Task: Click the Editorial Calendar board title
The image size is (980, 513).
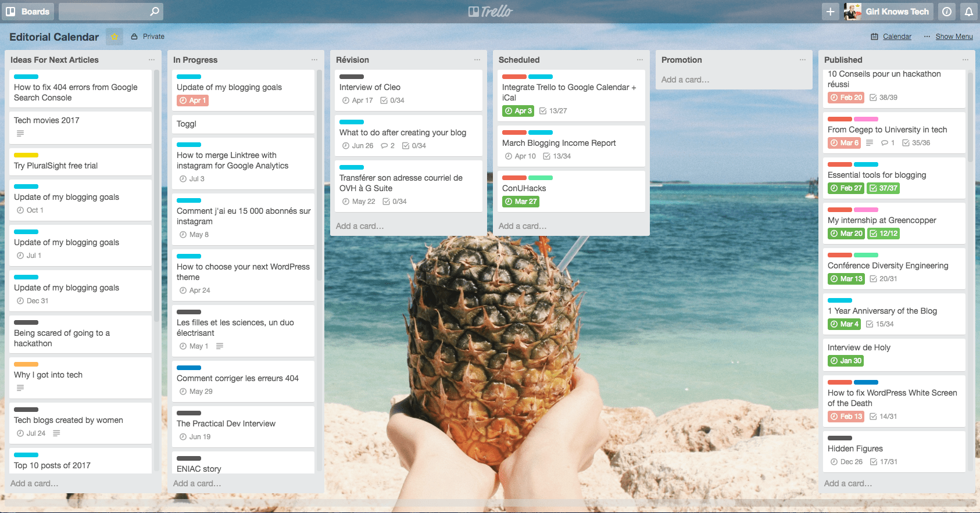Action: (x=54, y=37)
